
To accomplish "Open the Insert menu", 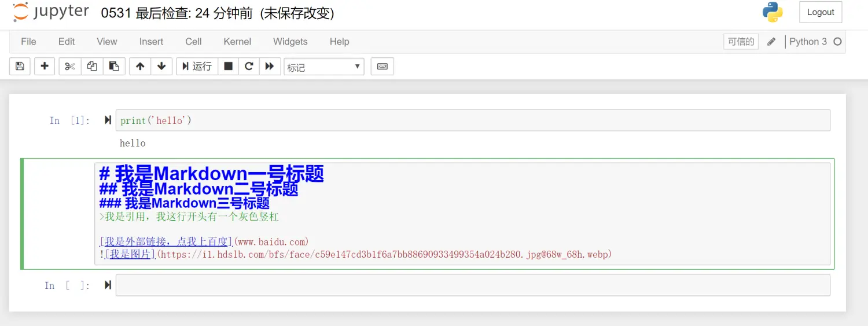I will (x=151, y=42).
